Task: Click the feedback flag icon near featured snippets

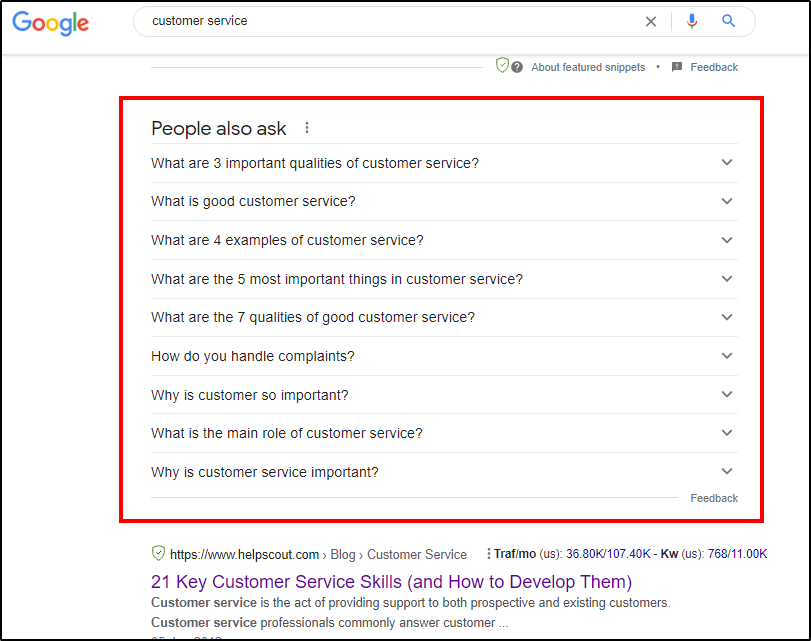Action: (x=677, y=67)
